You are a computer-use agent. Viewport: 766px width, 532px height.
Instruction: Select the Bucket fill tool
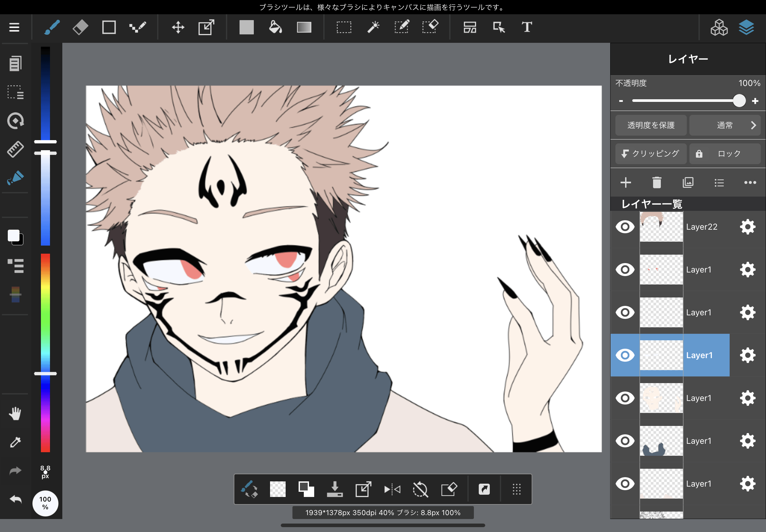(275, 27)
